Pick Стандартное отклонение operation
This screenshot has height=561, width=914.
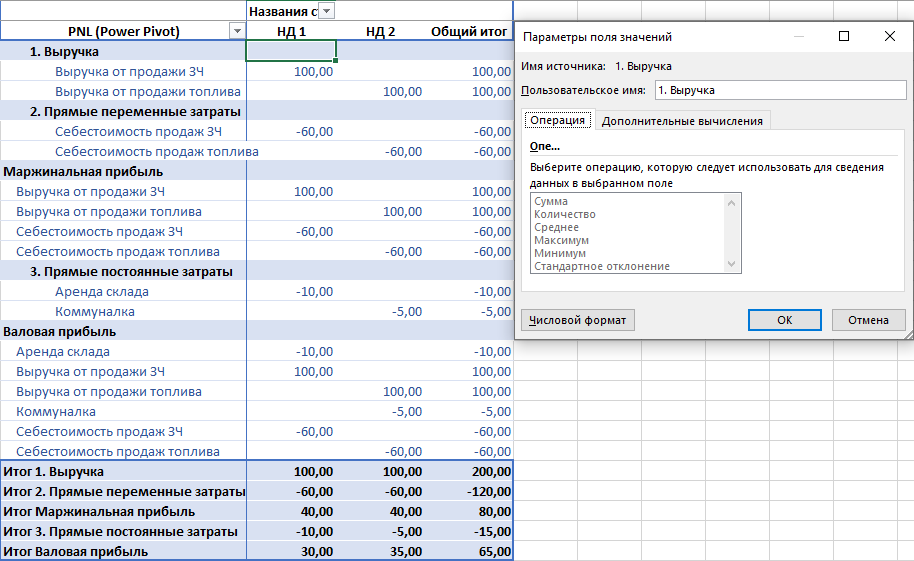pos(601,267)
